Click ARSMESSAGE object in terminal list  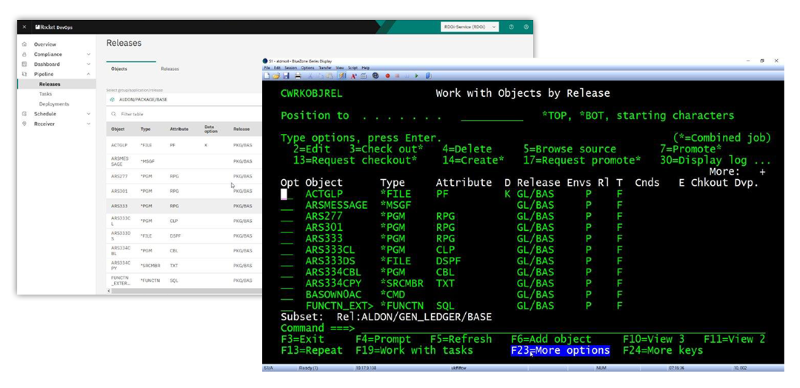(336, 205)
